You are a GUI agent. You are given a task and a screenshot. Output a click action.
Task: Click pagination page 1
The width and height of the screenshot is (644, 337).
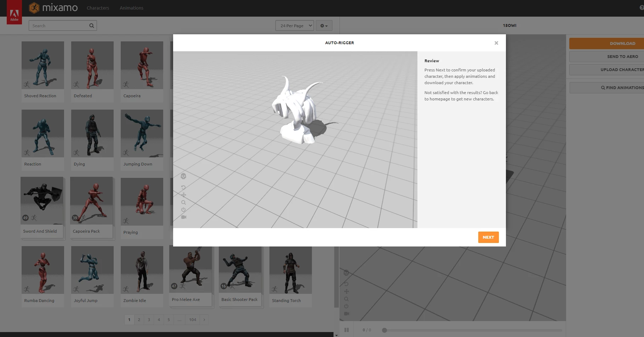pos(129,320)
